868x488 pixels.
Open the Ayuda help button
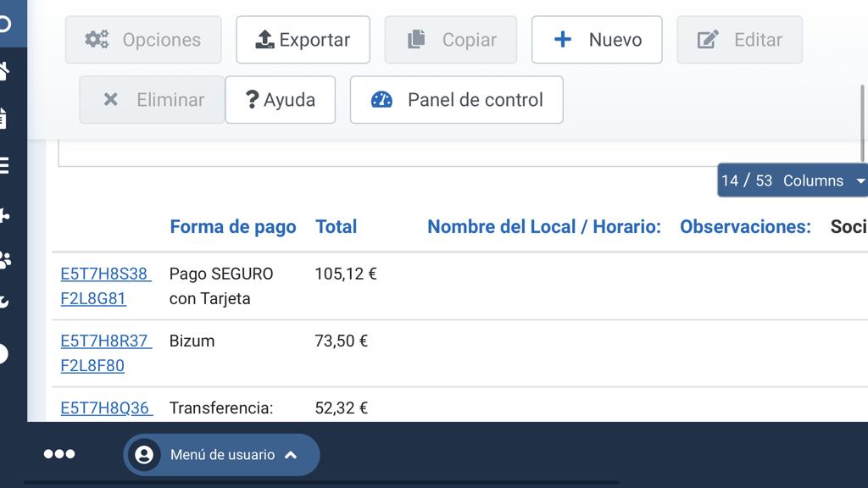[x=280, y=100]
